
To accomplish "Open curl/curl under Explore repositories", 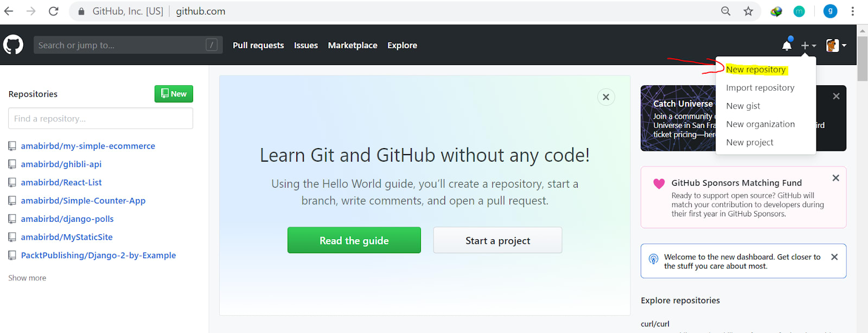I will tap(655, 324).
